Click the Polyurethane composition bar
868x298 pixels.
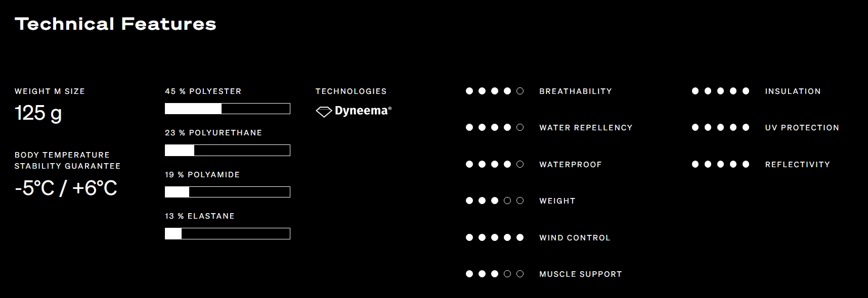click(x=227, y=150)
